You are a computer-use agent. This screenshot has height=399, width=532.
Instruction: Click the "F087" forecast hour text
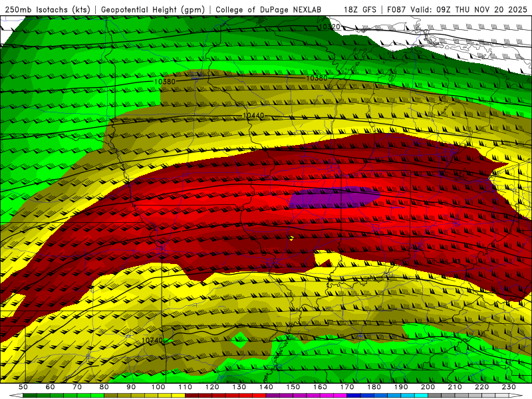pyautogui.click(x=396, y=10)
